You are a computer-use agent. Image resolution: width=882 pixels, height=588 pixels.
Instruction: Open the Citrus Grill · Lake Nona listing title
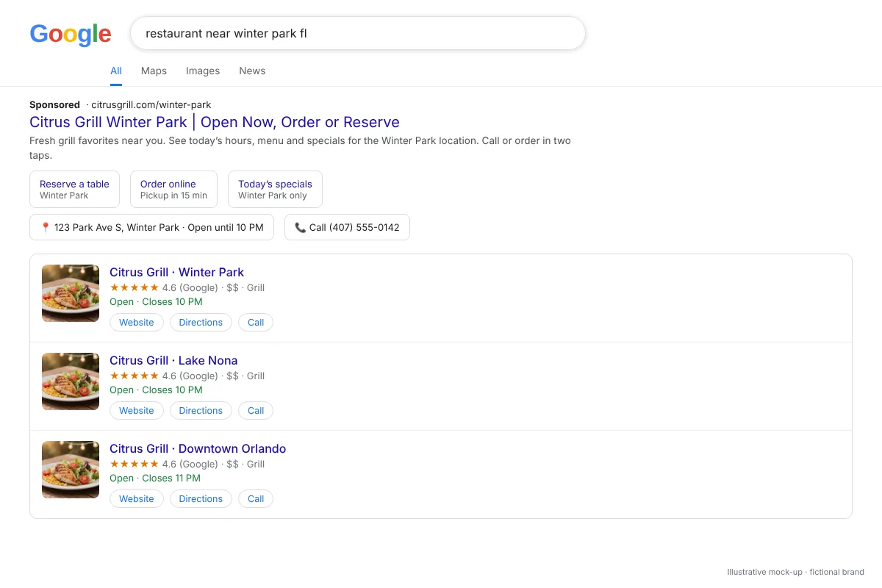(173, 360)
